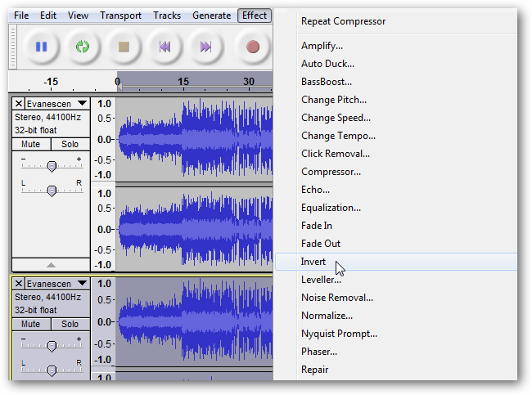
Task: Close the first Evanescen track with X
Action: 19,103
